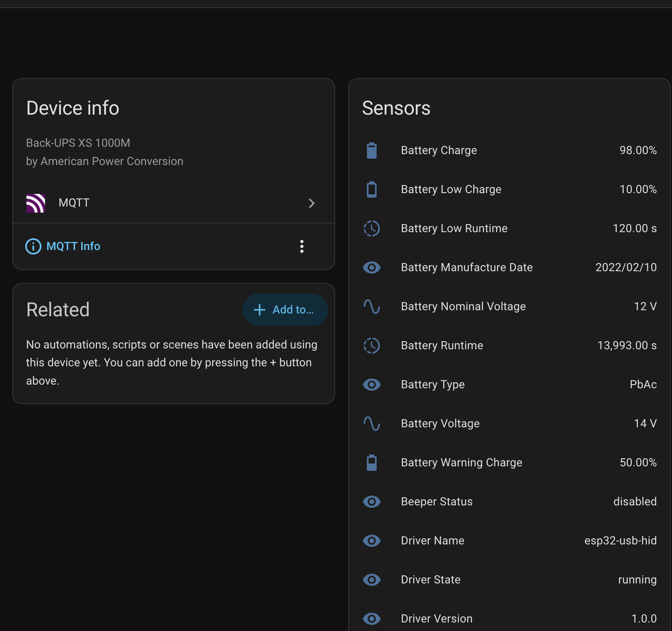
Task: Open Battery Runtime sensor entry
Action: (x=509, y=346)
